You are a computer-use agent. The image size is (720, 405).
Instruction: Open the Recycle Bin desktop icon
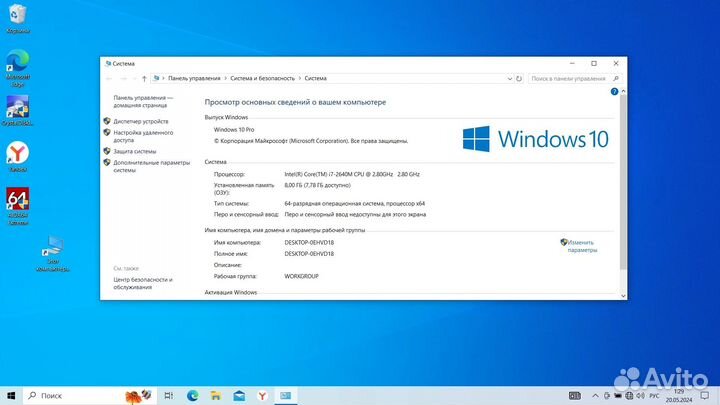click(17, 18)
